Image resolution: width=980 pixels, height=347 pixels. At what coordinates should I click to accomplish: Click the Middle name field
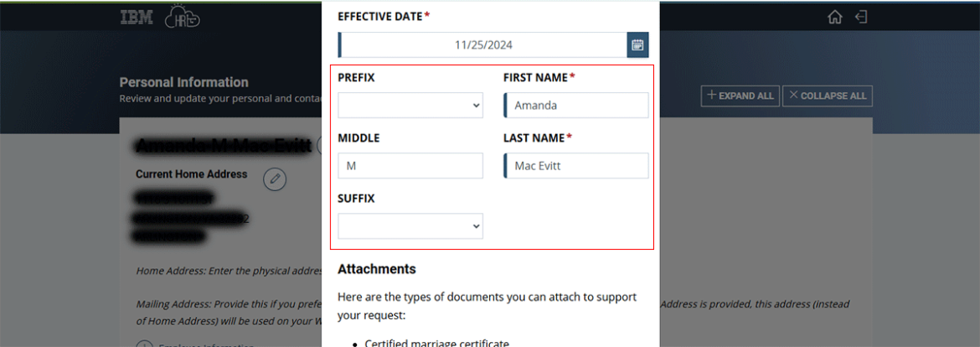pyautogui.click(x=410, y=166)
